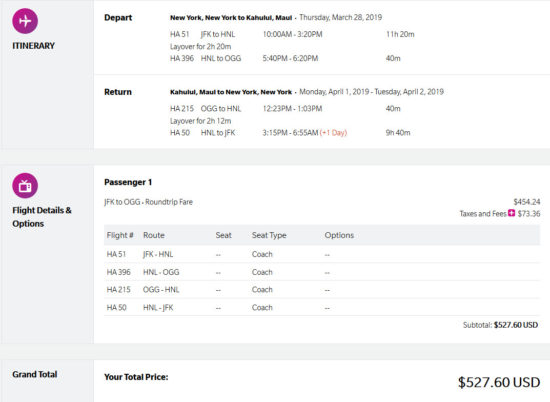Select the HA 396 HNL - OGG table row
Screen dimensions: 550x402
(x=322, y=272)
